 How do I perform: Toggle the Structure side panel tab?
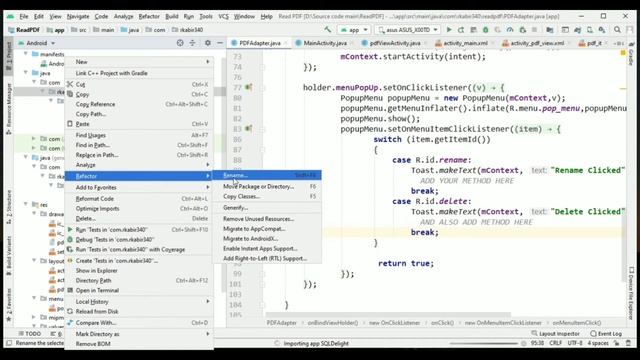point(9,207)
